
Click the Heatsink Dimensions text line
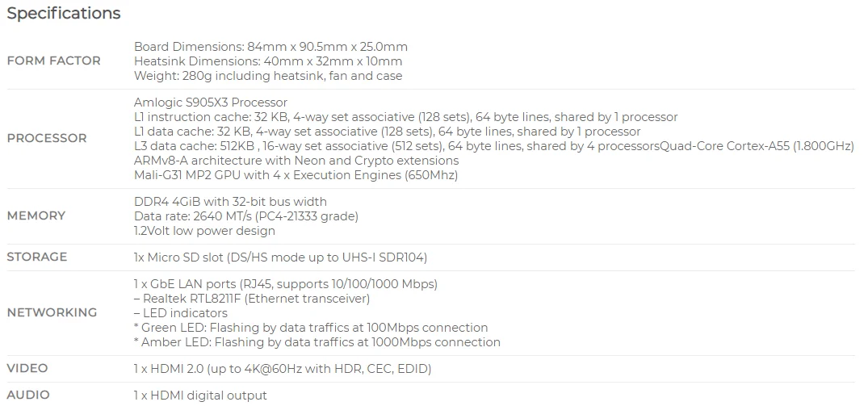coord(268,61)
